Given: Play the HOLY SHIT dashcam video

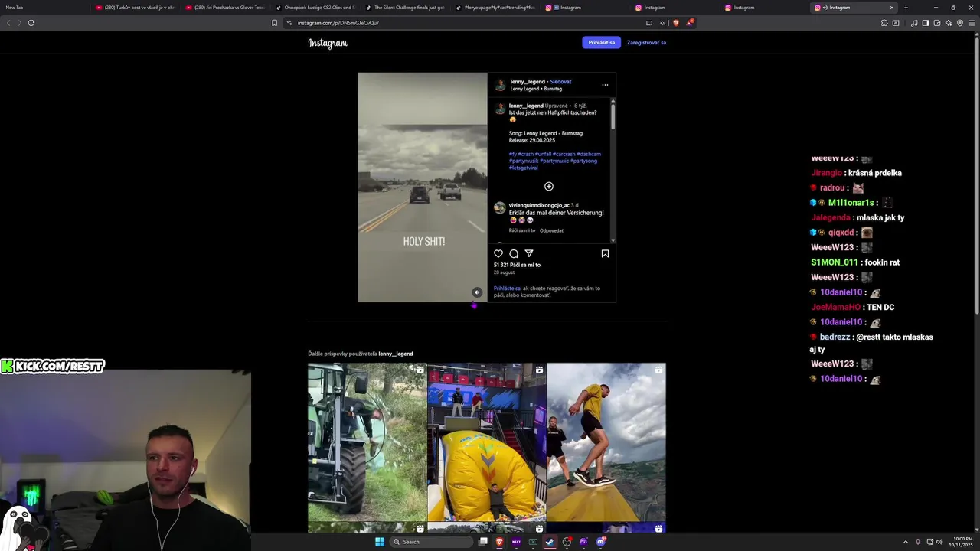Looking at the screenshot, I should 423,187.
